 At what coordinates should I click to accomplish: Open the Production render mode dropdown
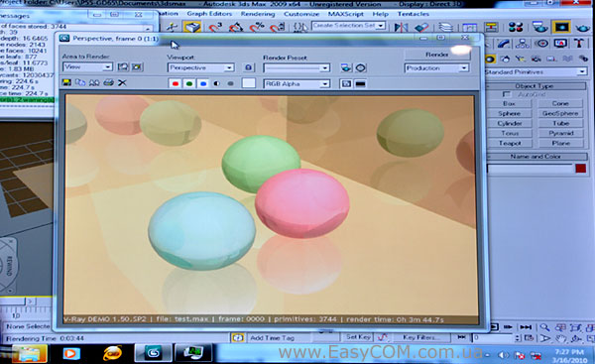pos(436,68)
